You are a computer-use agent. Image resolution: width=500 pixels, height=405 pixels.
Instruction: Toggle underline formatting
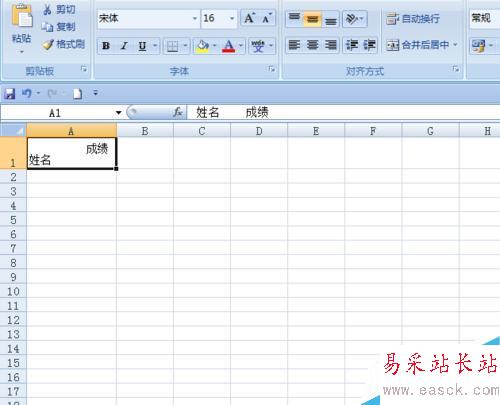click(x=142, y=46)
